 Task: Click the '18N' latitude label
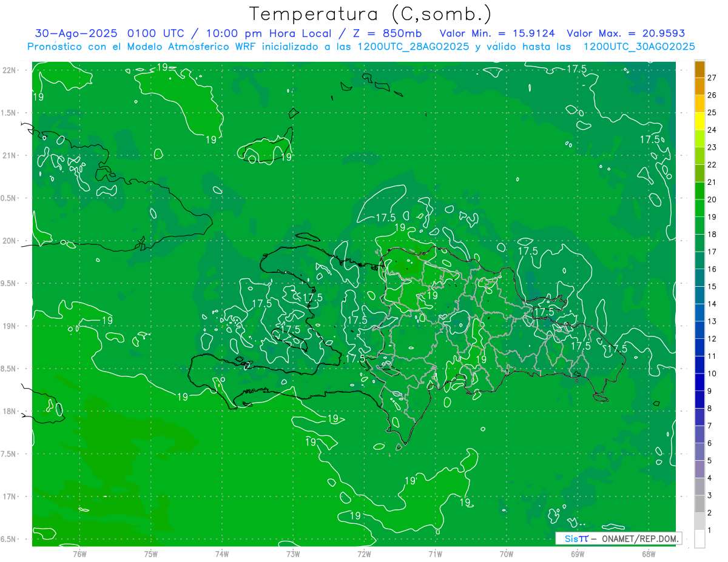[9, 411]
